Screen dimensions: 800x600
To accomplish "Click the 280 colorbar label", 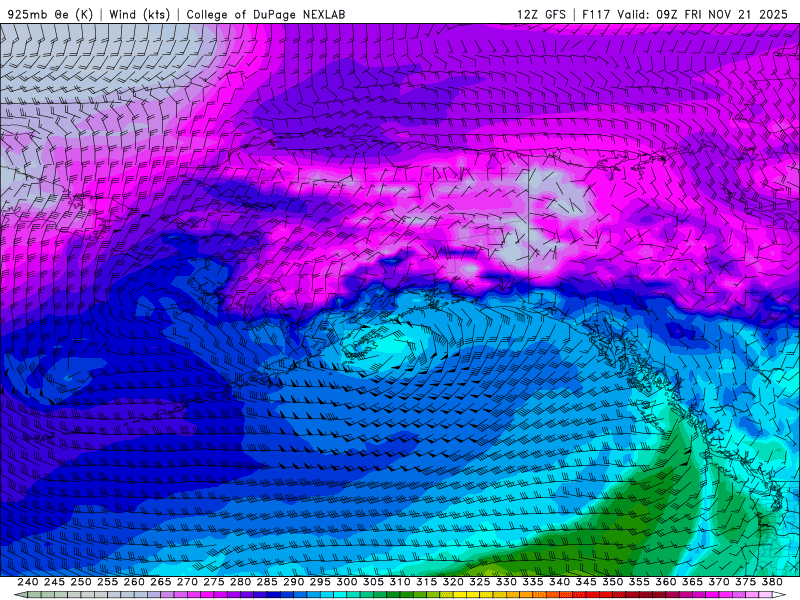I will 240,582.
